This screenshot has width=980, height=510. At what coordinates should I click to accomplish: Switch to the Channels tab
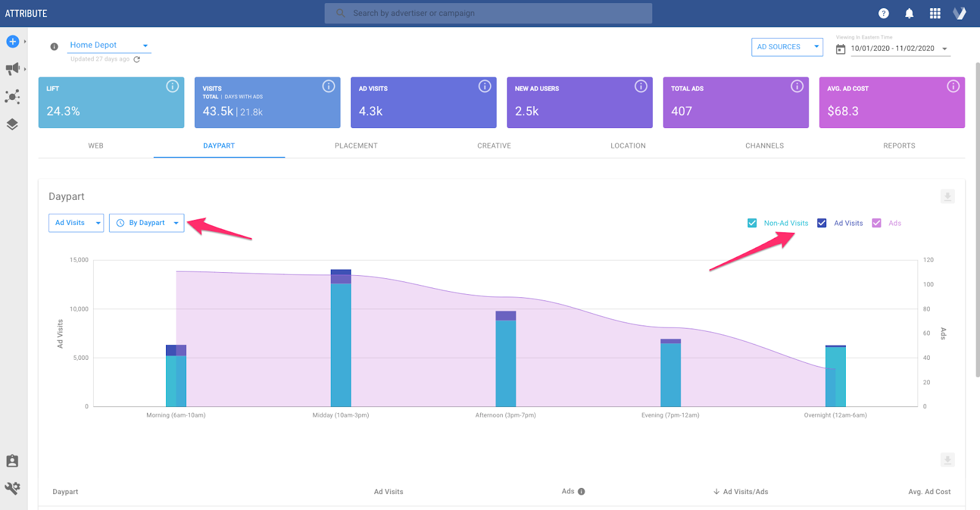coord(764,146)
